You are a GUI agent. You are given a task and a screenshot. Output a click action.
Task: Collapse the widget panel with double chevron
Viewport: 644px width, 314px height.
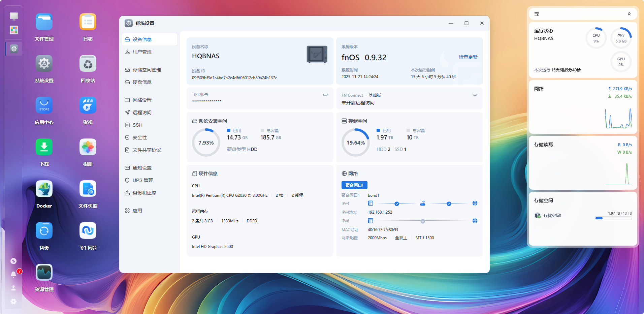click(x=629, y=14)
